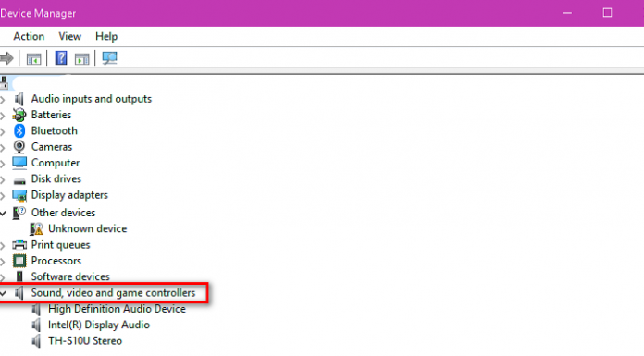Show or hide the action pane icon
The height and width of the screenshot is (356, 644).
[81, 59]
